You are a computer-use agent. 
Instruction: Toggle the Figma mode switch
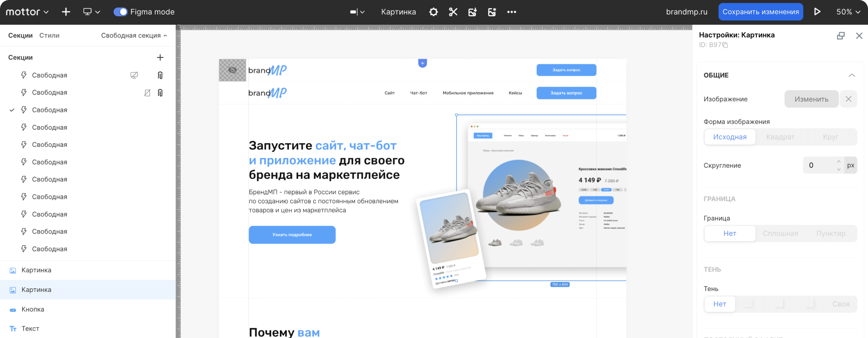(x=120, y=12)
